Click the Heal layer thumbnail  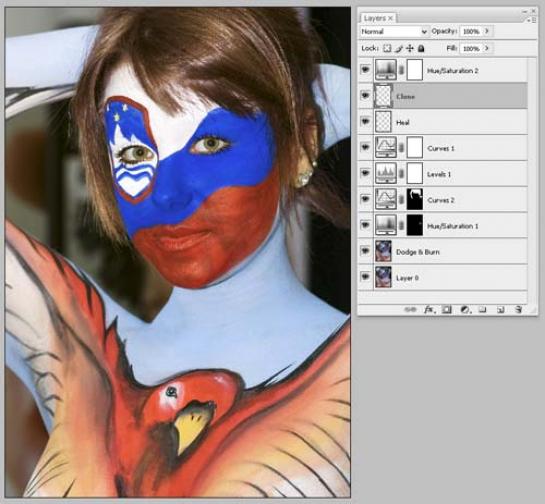(383, 121)
